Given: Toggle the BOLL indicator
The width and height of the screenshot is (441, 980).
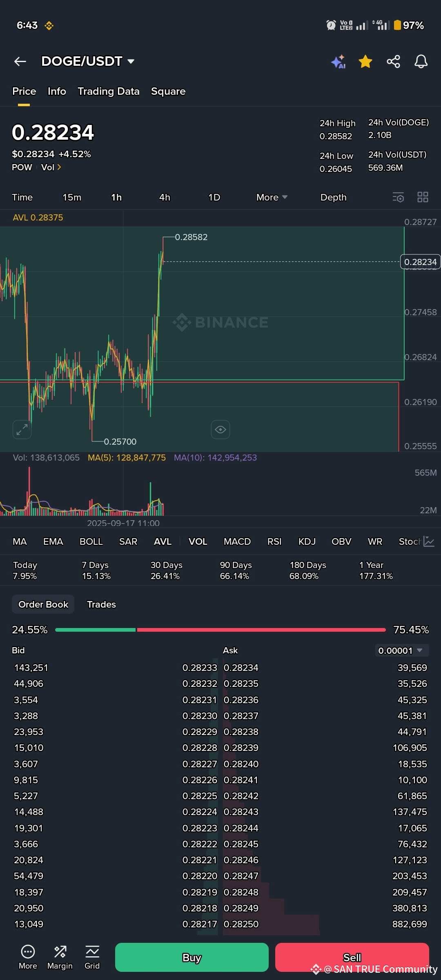Looking at the screenshot, I should pos(91,541).
